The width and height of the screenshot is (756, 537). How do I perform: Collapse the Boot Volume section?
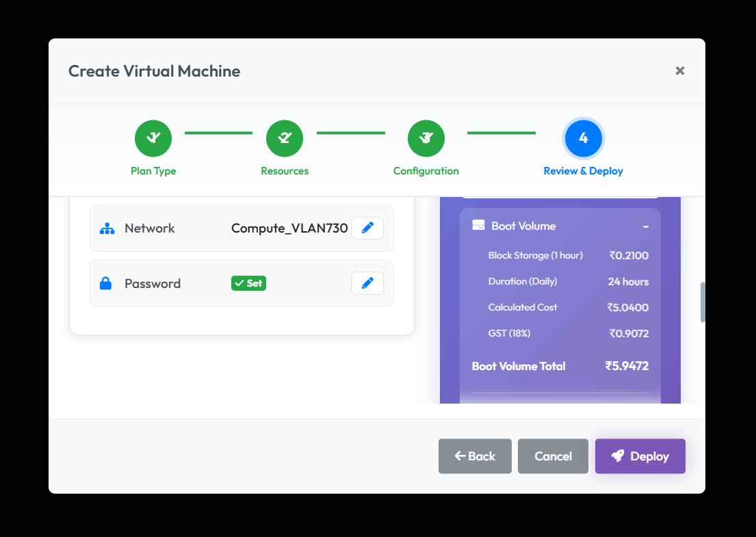tap(645, 226)
